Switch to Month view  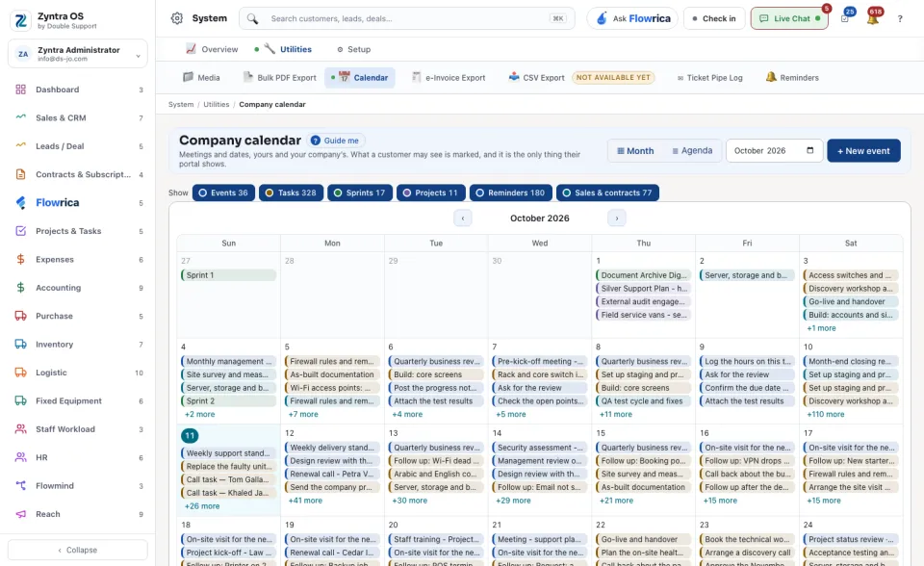pyautogui.click(x=635, y=151)
